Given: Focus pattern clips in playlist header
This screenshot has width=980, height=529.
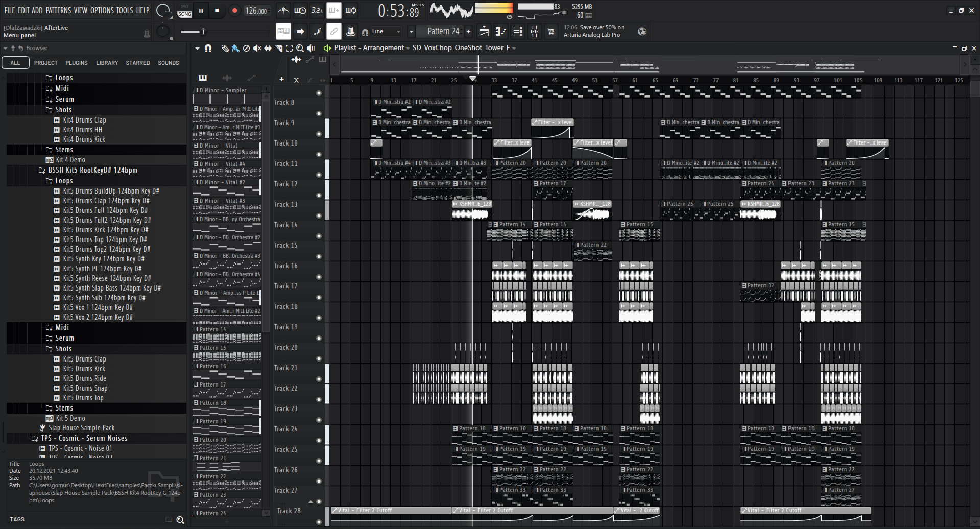Looking at the screenshot, I should pos(322,60).
